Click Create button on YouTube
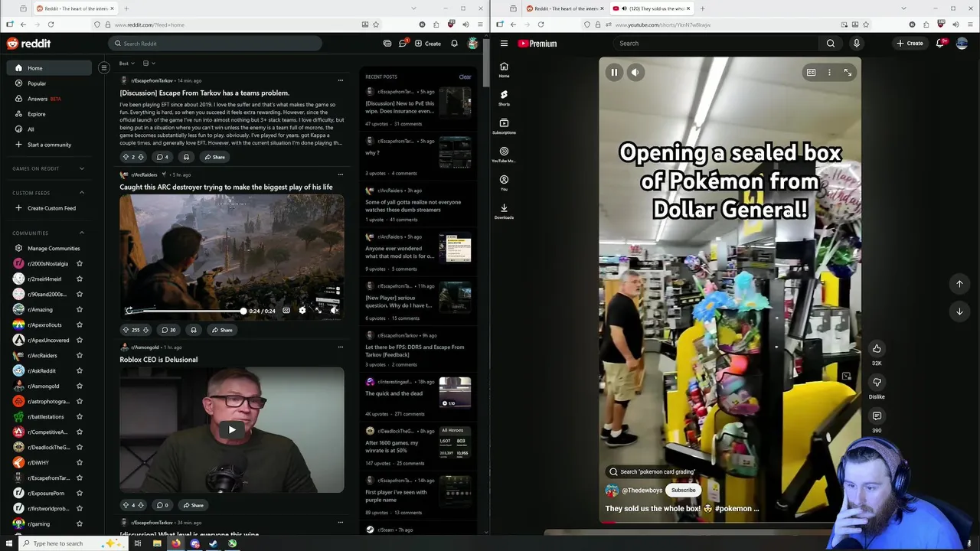The image size is (980, 551). pos(910,44)
